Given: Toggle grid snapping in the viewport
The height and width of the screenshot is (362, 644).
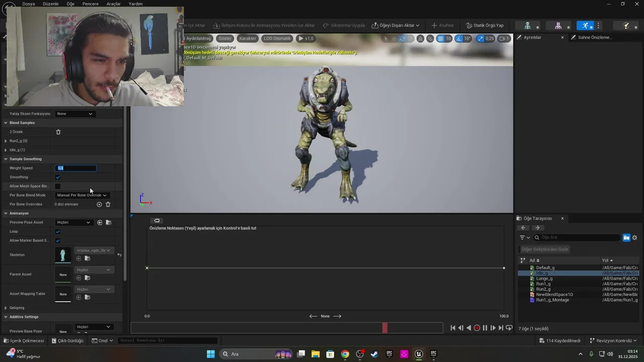Looking at the screenshot, I should point(440,38).
